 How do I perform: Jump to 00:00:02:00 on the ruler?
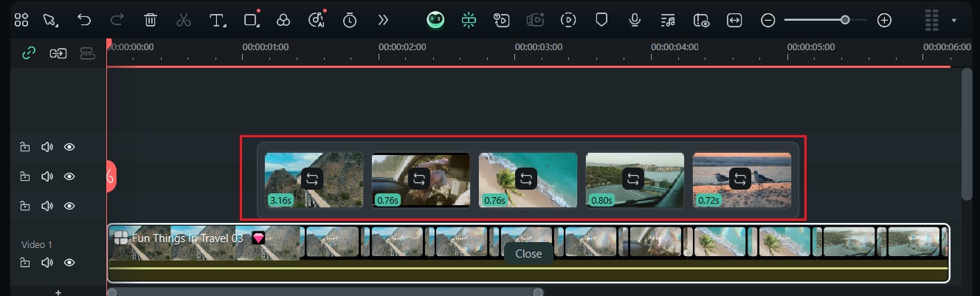[x=402, y=47]
